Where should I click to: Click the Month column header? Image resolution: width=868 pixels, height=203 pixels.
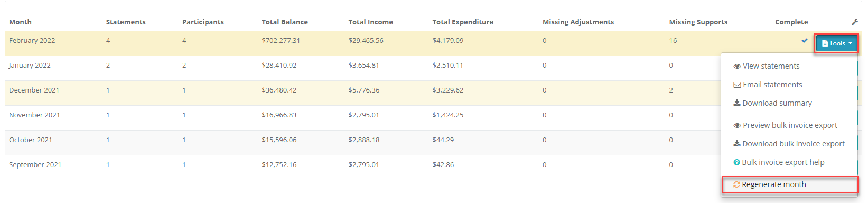(20, 22)
